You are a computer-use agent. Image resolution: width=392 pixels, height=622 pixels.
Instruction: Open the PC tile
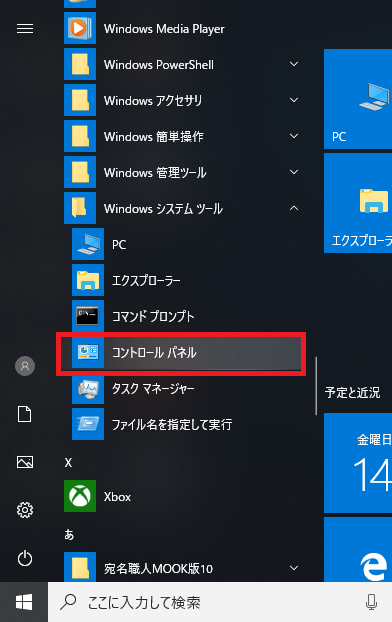(x=358, y=99)
